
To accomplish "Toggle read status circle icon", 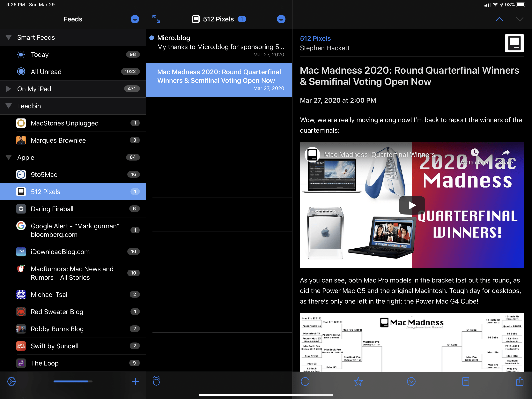I will (305, 381).
